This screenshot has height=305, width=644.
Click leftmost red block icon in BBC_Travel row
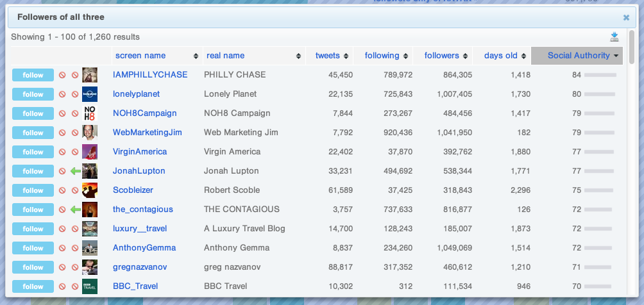pos(62,286)
